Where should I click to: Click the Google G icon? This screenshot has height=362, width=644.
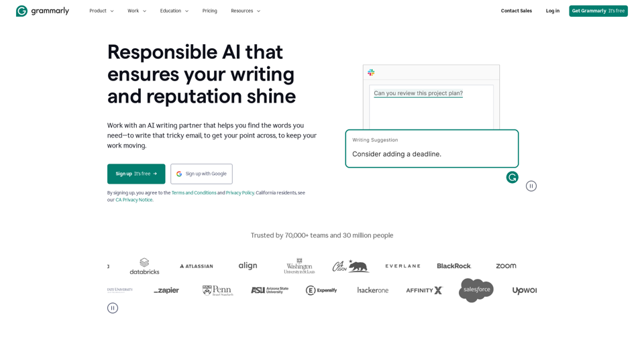point(179,174)
